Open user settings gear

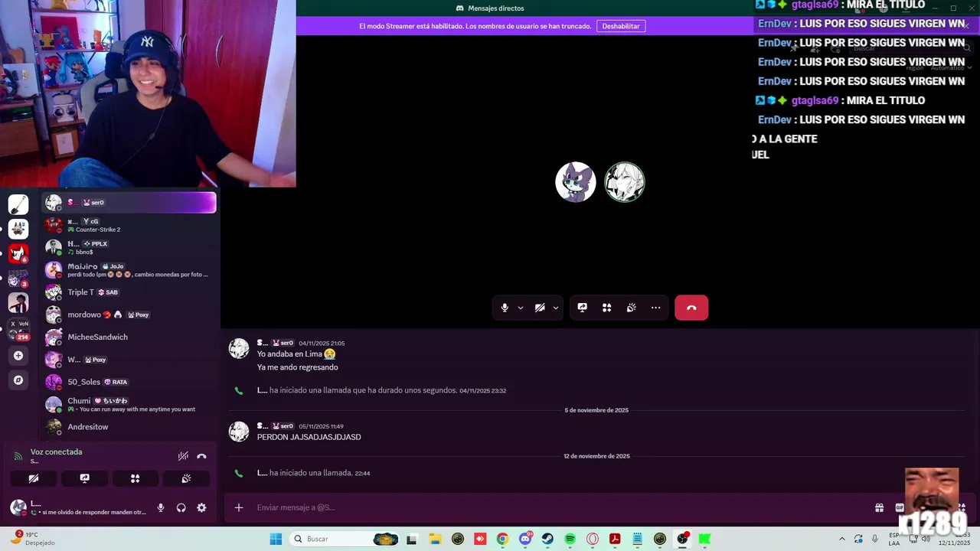tap(201, 507)
